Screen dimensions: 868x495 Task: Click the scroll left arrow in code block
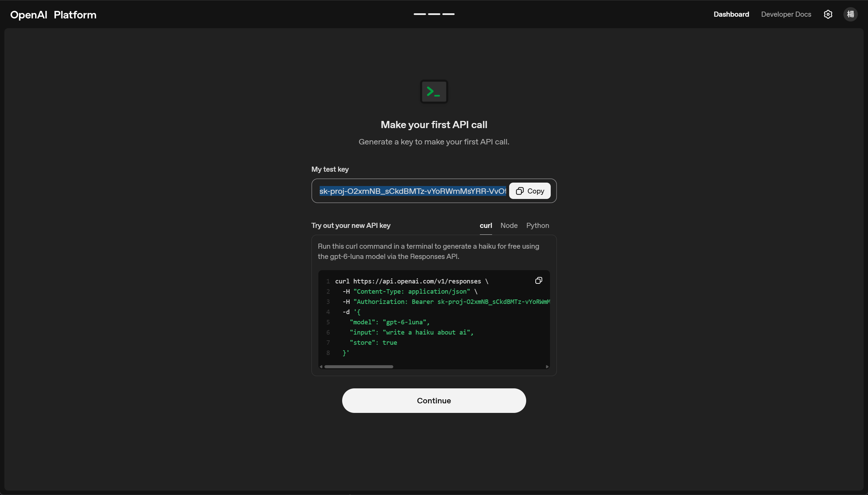[x=321, y=367]
